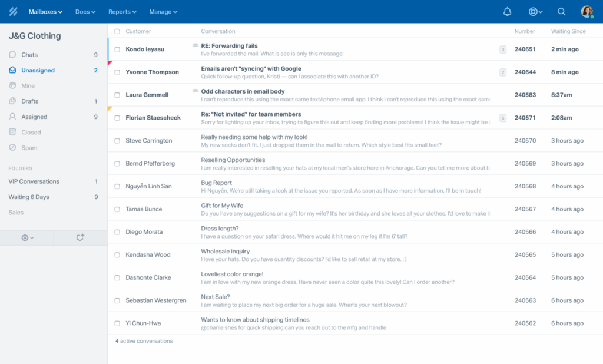Click the Drafts folder icon
The image size is (603, 364).
[x=13, y=101]
